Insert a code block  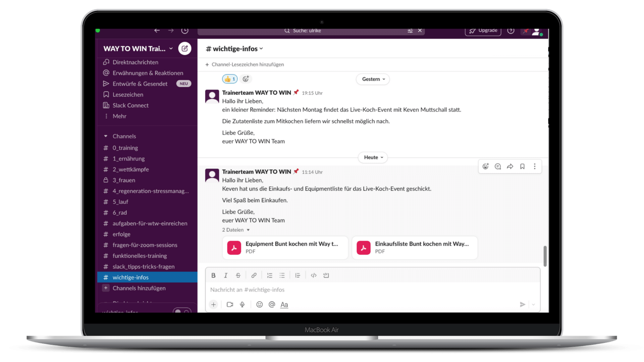(326, 276)
